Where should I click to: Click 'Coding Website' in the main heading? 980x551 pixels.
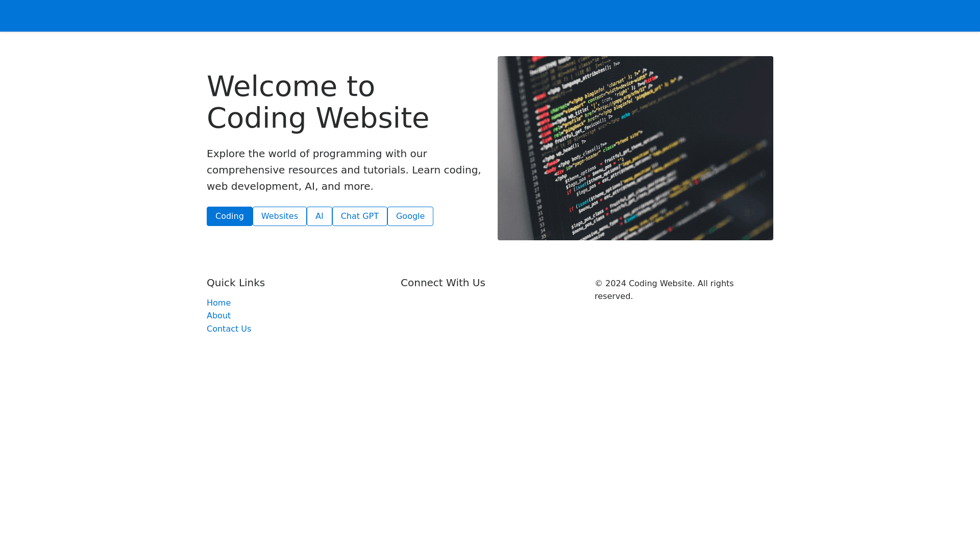point(317,118)
